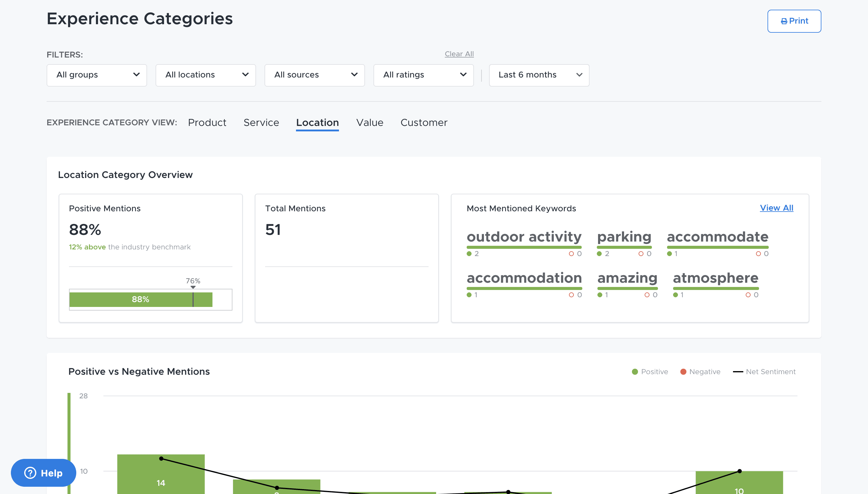Click the parking keyword
This screenshot has width=868, height=494.
(624, 237)
